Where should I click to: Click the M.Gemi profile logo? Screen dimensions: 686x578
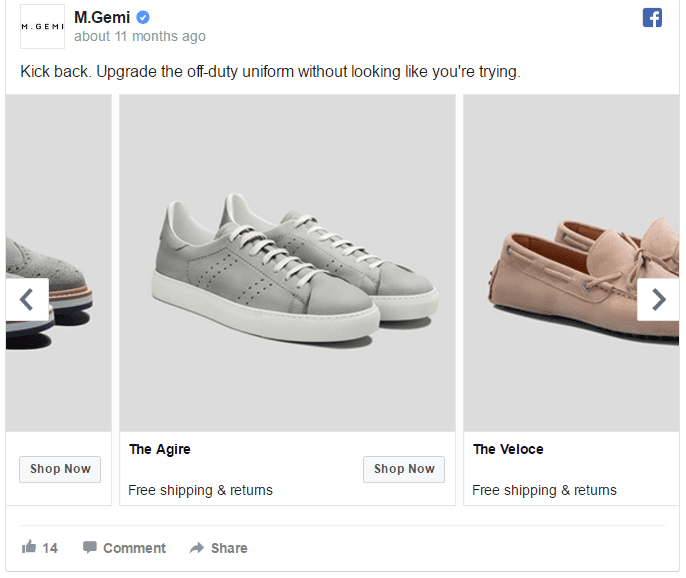[x=42, y=27]
